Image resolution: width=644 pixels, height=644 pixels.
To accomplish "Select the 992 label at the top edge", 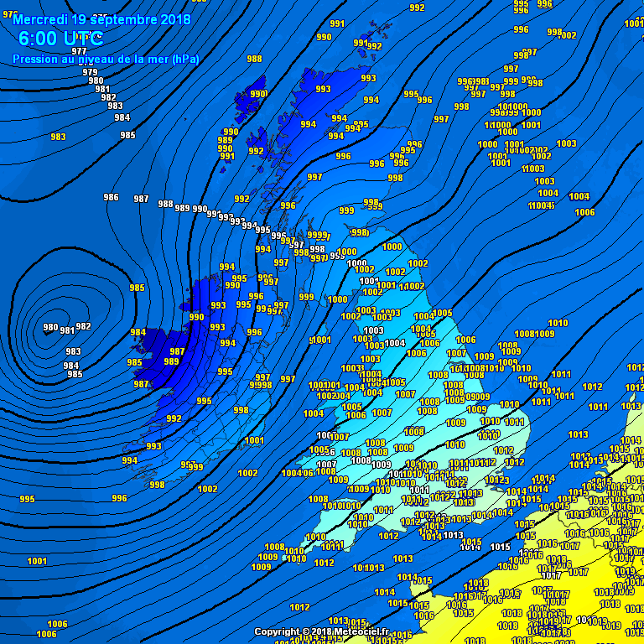I will point(417,8).
